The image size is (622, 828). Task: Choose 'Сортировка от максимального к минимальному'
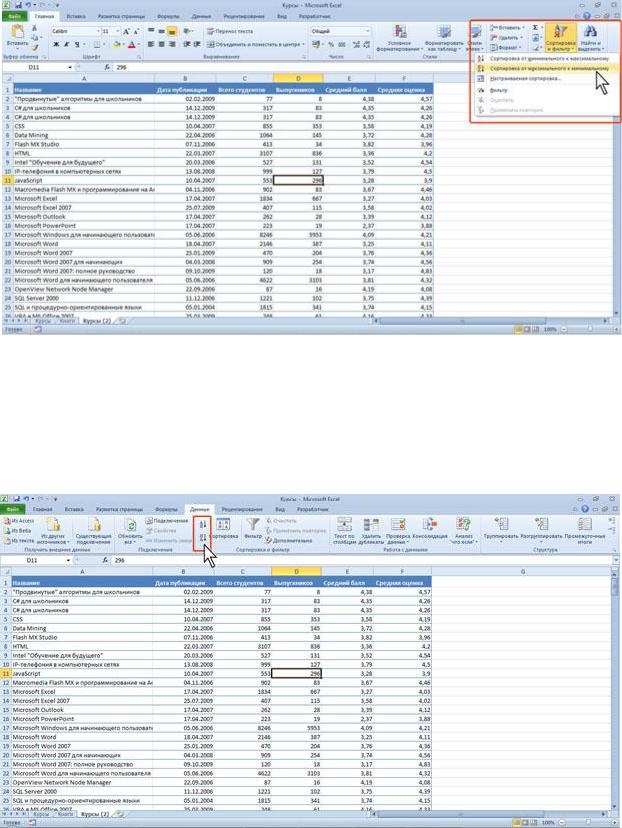click(x=547, y=68)
